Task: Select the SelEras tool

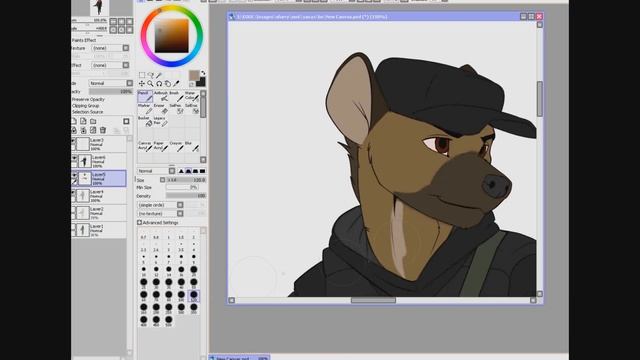Action: click(191, 109)
